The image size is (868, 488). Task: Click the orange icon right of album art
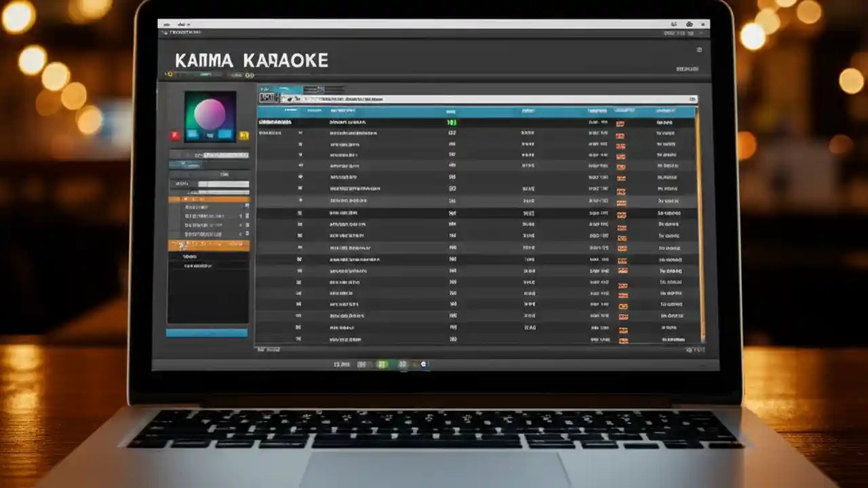(x=244, y=135)
